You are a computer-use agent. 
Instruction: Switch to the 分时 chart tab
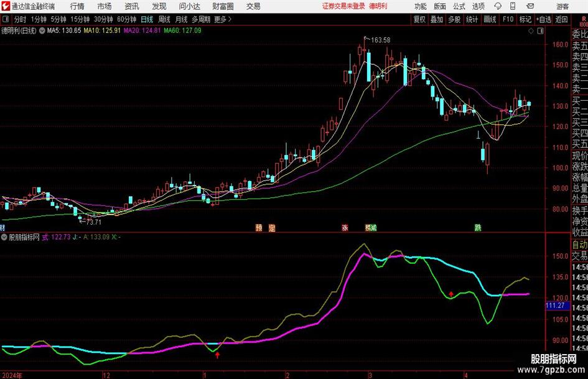tap(21, 19)
